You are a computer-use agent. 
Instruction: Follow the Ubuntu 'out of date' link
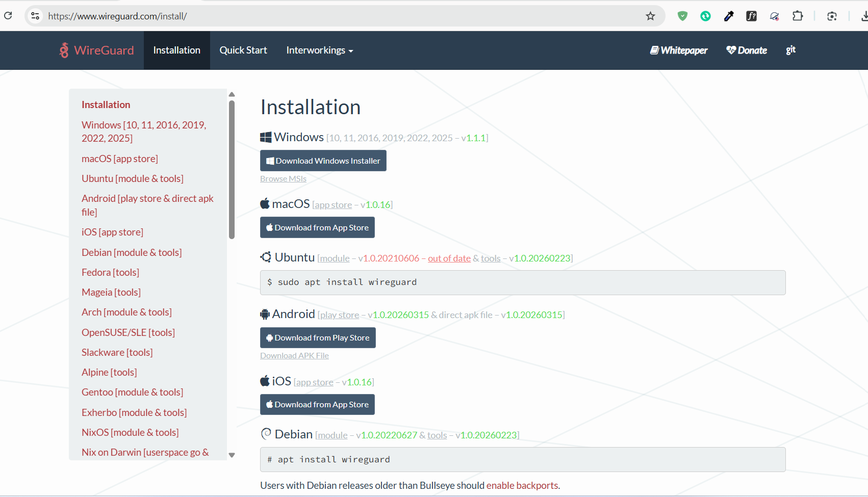tap(449, 258)
